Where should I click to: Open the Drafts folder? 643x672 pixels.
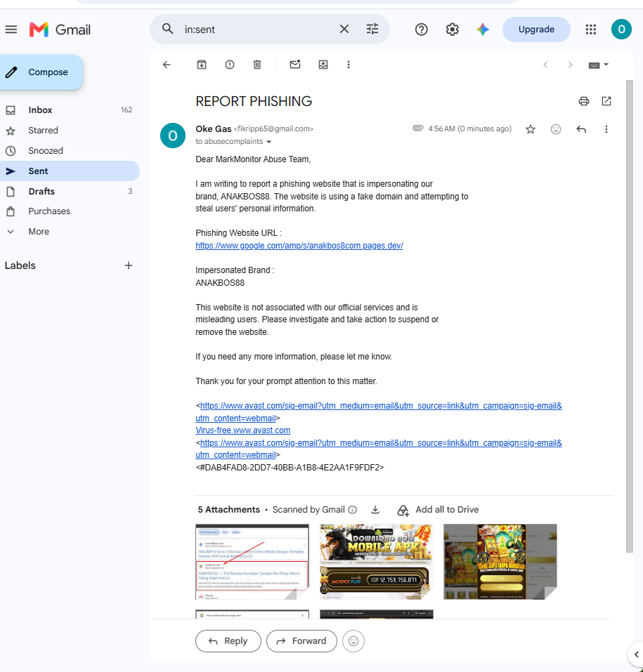tap(70, 191)
